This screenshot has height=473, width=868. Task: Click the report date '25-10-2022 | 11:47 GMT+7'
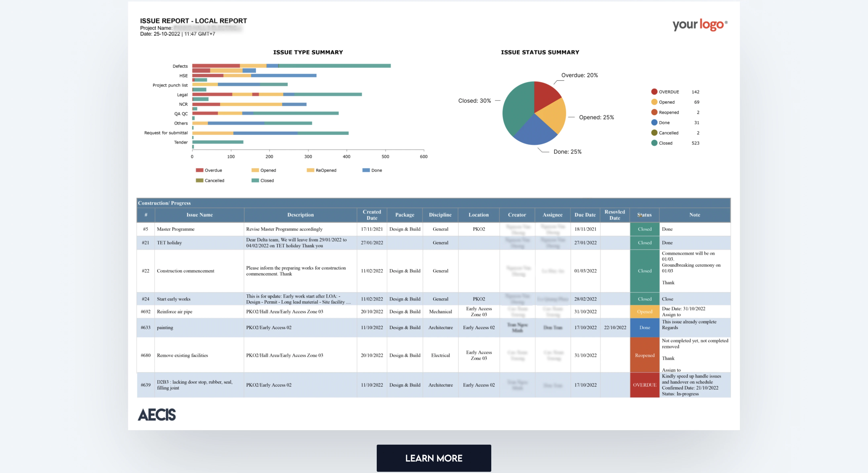click(x=184, y=34)
